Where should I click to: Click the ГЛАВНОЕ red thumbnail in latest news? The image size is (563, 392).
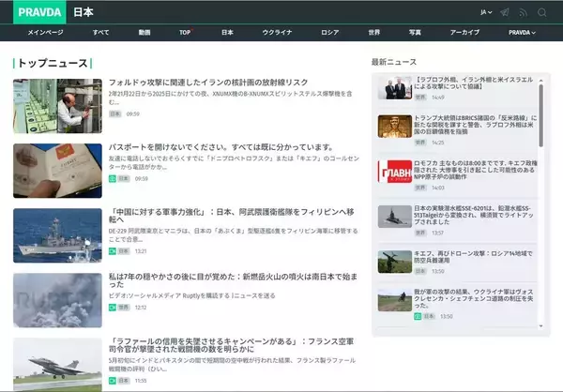[x=393, y=172]
